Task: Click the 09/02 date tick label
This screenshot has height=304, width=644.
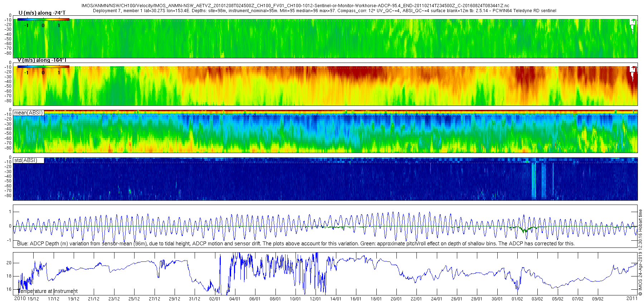Action: click(x=598, y=299)
